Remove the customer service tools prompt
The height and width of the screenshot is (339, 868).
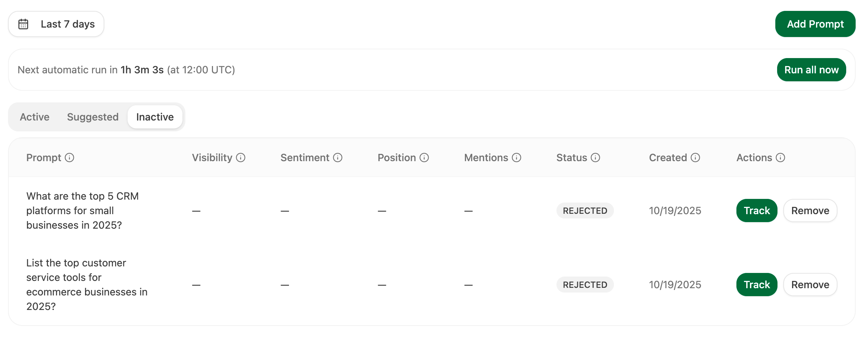[810, 285]
